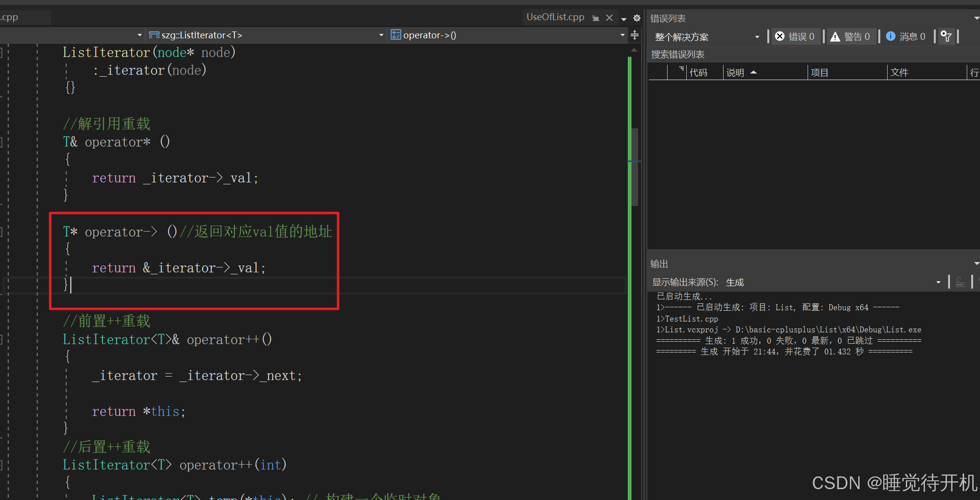Select the UseOfList.cpp tab

(555, 17)
